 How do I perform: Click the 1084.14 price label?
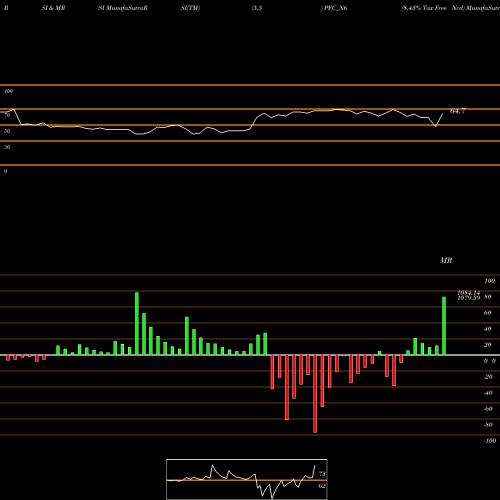tap(469, 293)
